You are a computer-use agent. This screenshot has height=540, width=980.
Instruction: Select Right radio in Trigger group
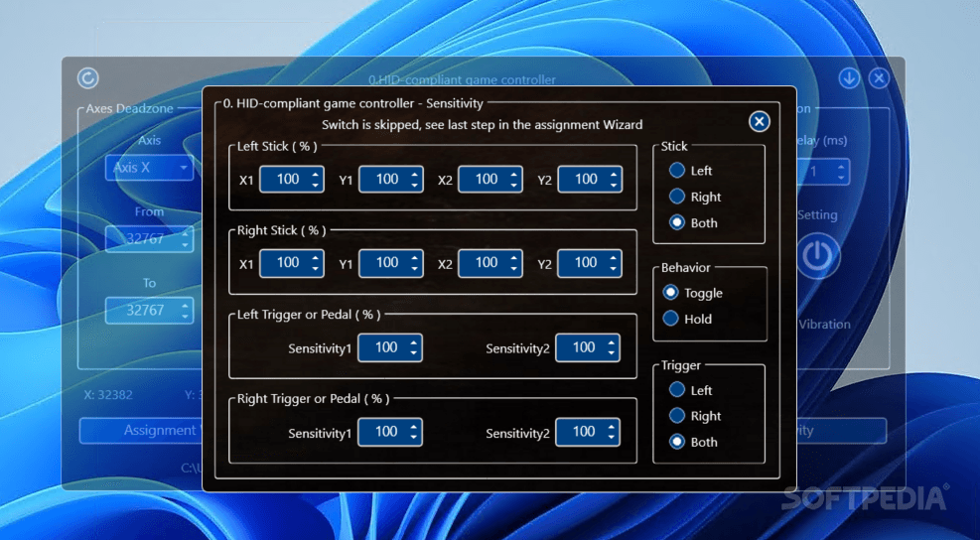click(x=677, y=416)
